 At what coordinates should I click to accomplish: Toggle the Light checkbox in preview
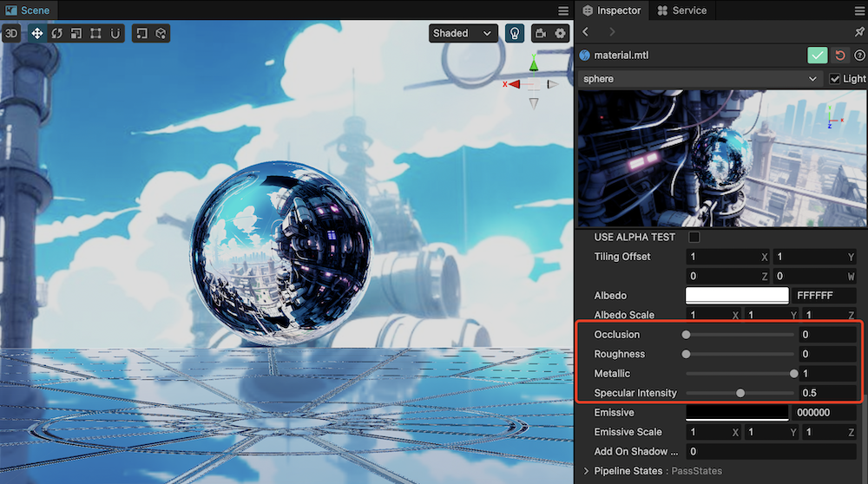834,79
